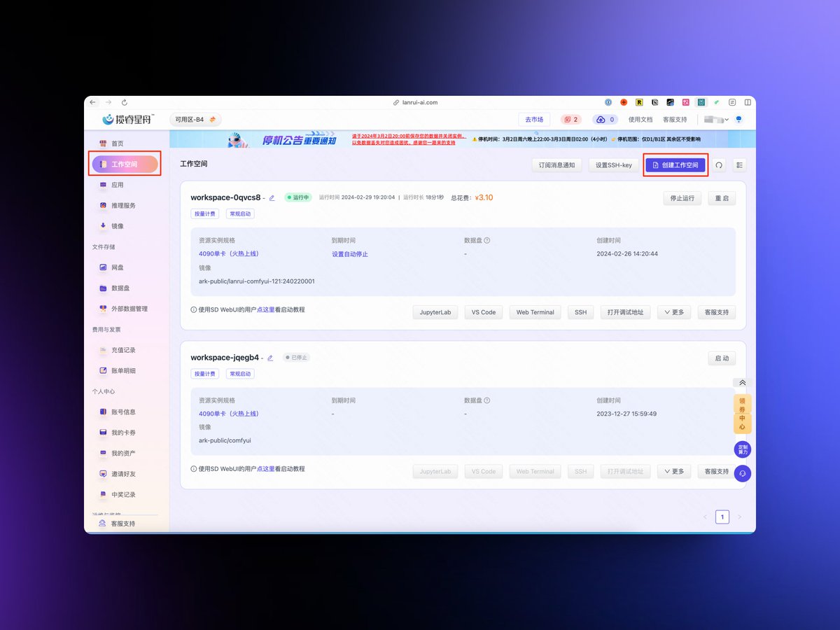Viewport: 840px width, 630px height.
Task: Open the 我的卡券 page in 个人中心
Action: pos(125,432)
